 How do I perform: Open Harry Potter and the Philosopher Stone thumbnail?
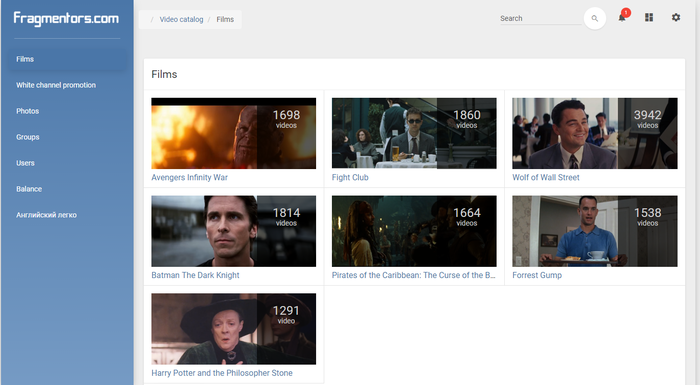coord(233,329)
